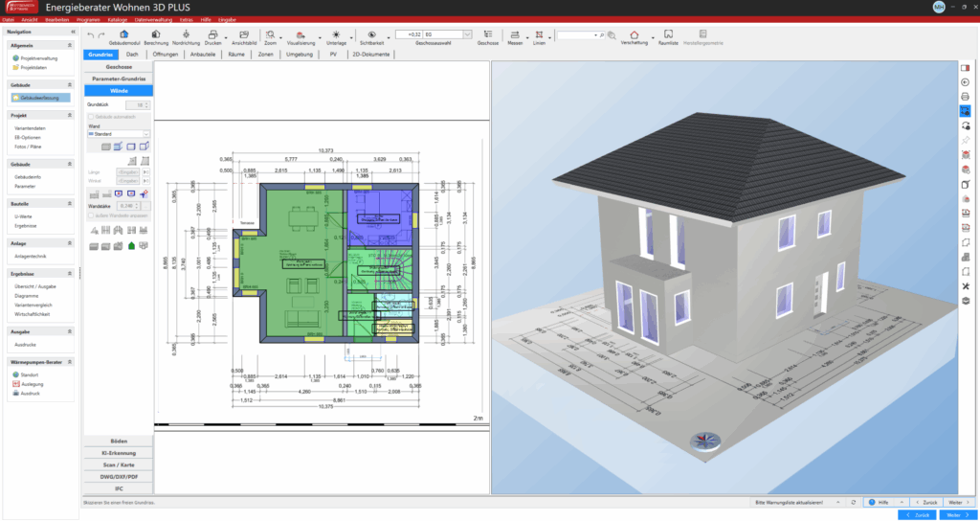Image resolution: width=980 pixels, height=521 pixels.
Task: Open the Gebäudemodul tool
Action: (x=124, y=34)
